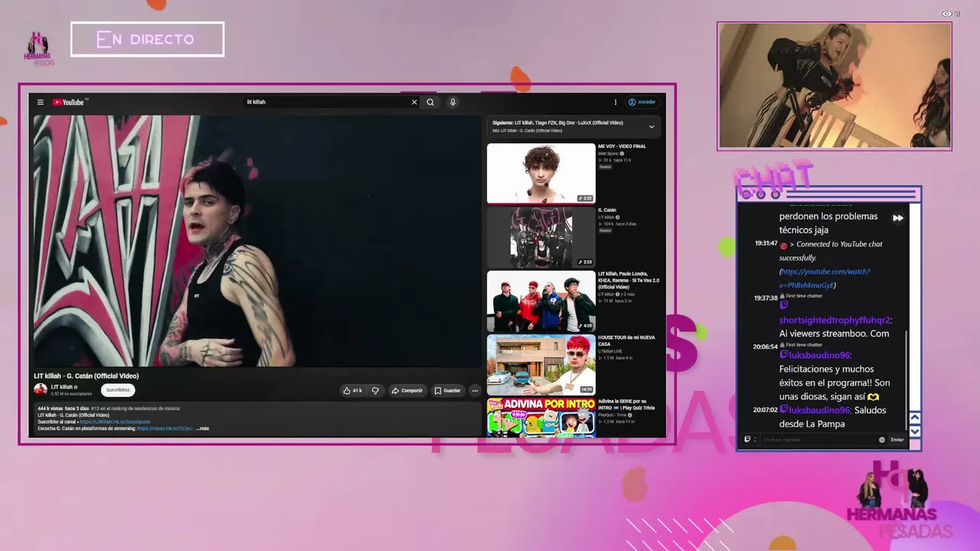Click Twitch platform selector in chat input
The height and width of the screenshot is (551, 980).
coord(750,439)
